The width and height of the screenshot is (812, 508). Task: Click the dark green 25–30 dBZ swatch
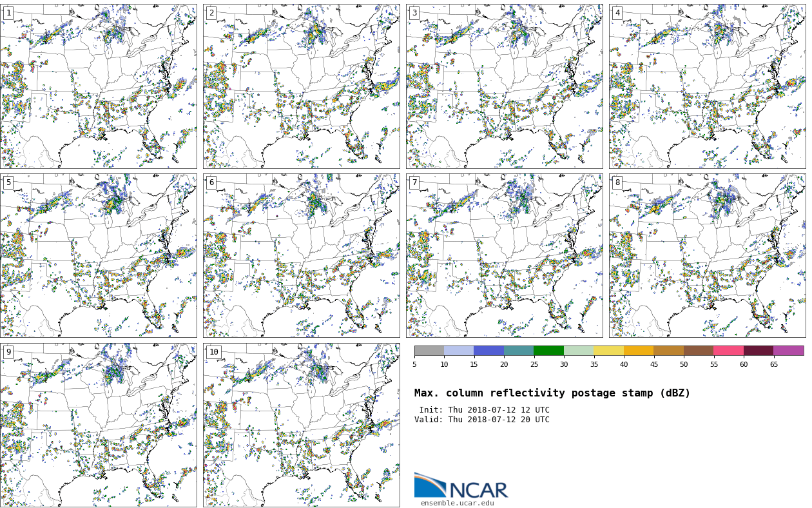pyautogui.click(x=548, y=351)
